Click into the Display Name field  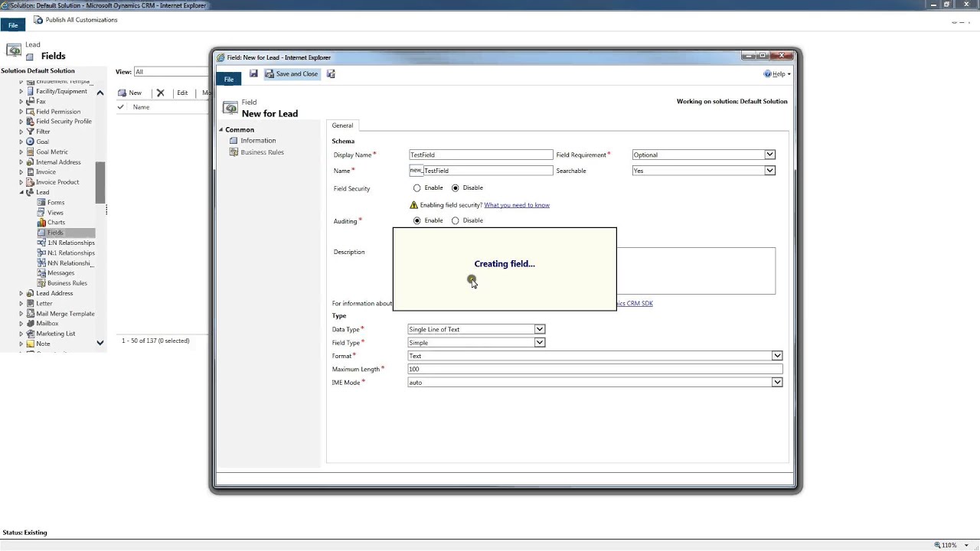point(481,155)
